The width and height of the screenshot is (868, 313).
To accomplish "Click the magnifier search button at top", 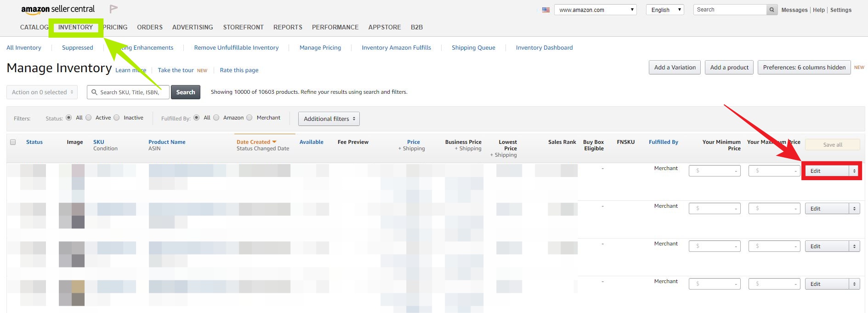I will coord(772,10).
